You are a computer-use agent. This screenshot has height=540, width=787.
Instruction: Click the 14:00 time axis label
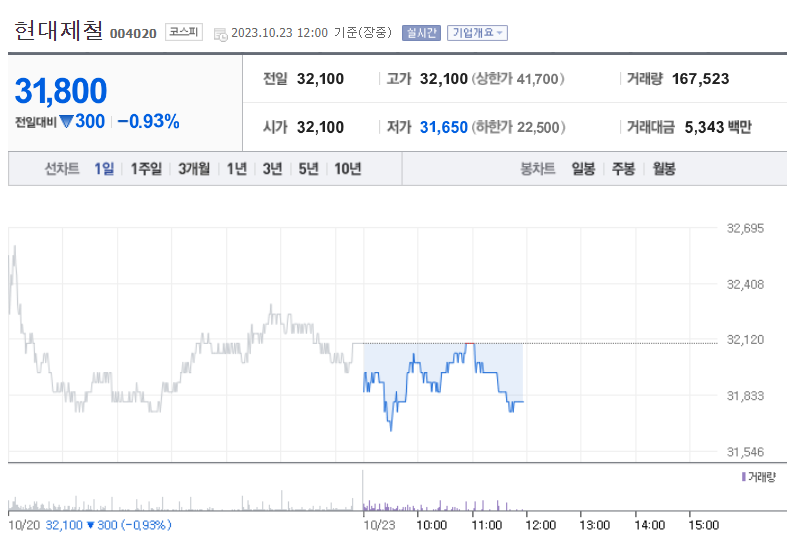pyautogui.click(x=650, y=525)
